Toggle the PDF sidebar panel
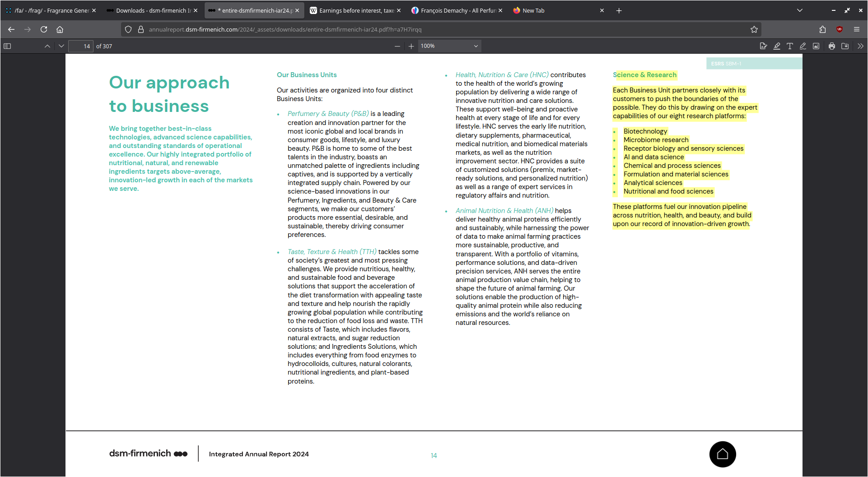 (7, 46)
